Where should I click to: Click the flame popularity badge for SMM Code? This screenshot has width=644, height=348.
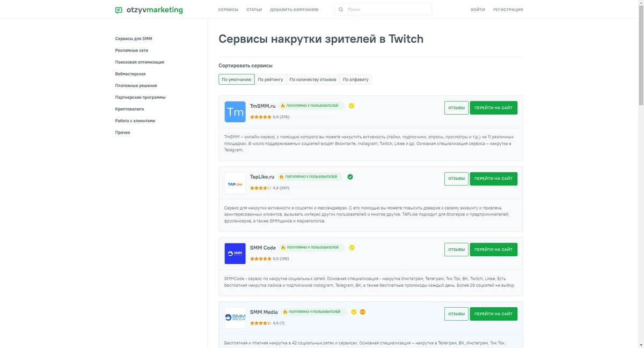coord(311,248)
